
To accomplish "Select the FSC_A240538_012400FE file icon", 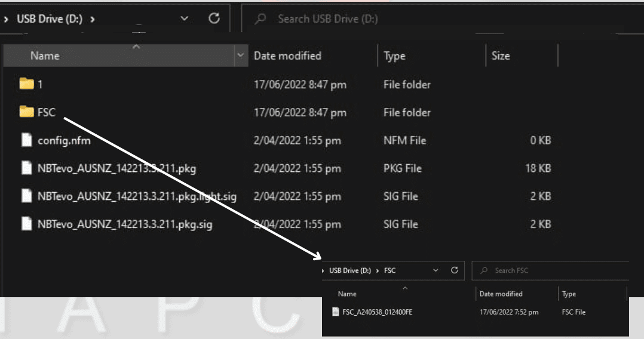I will pyautogui.click(x=336, y=312).
